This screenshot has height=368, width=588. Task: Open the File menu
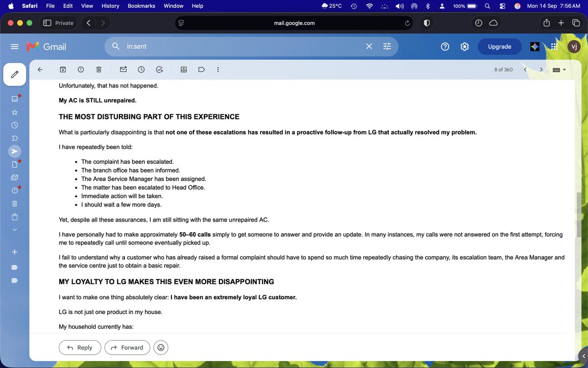tap(50, 6)
